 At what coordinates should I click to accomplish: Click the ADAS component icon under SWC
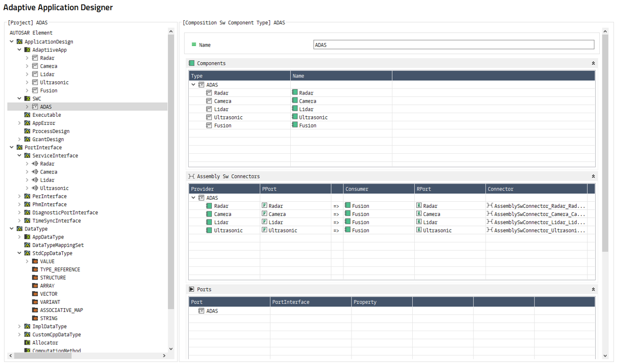pos(35,107)
